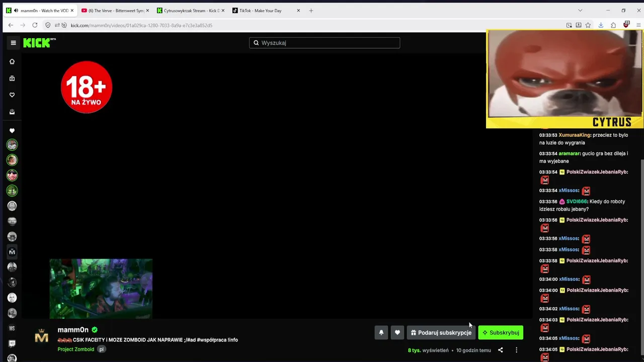This screenshot has width=644, height=362.
Task: Open the sidebar channel avatar labeled MS
Action: [12, 328]
